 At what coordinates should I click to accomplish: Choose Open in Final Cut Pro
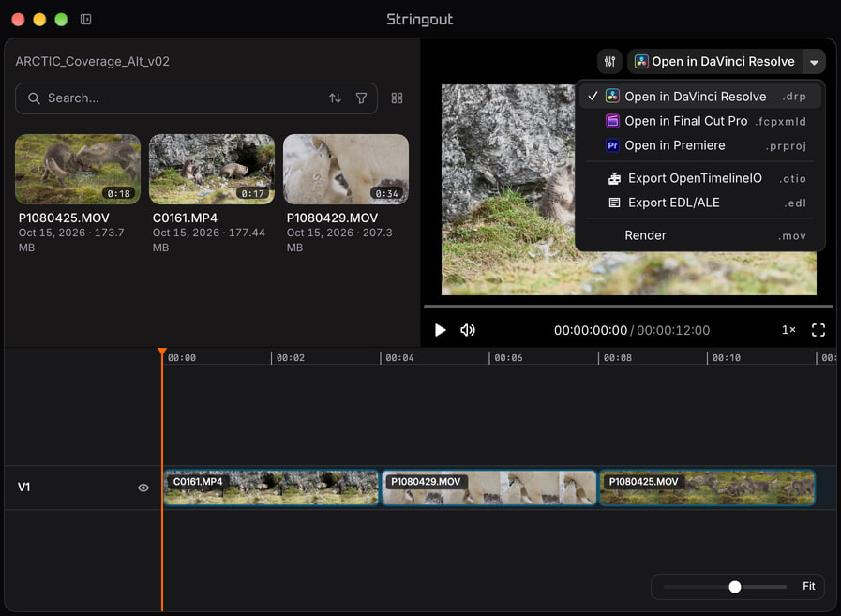pyautogui.click(x=699, y=121)
